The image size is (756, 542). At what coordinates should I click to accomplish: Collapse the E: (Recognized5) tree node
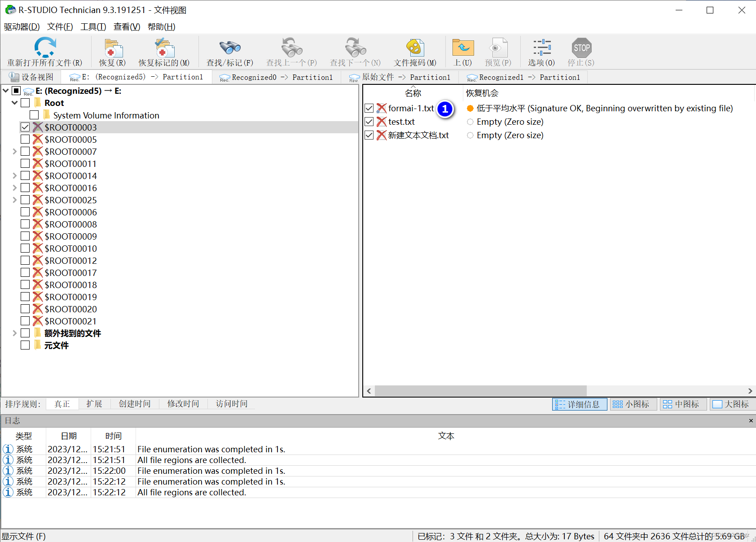pyautogui.click(x=6, y=91)
